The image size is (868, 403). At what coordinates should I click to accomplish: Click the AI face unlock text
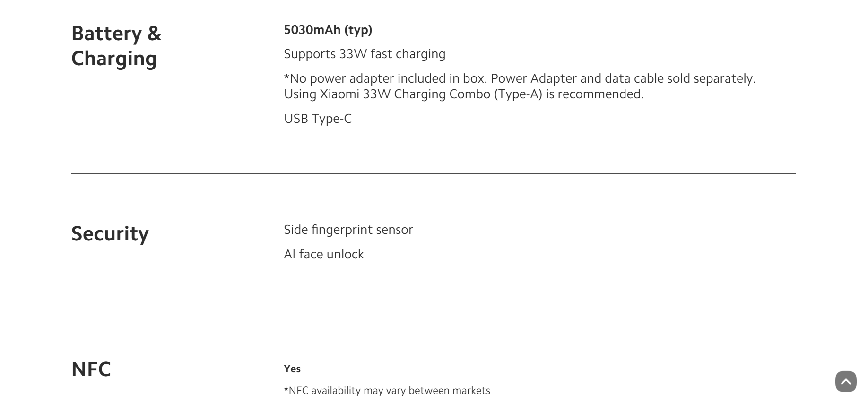click(323, 254)
